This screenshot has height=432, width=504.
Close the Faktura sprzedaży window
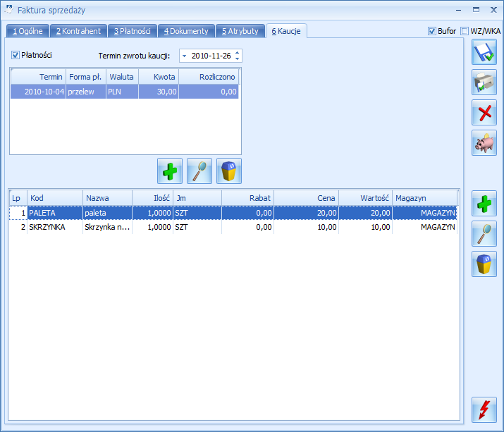[493, 10]
